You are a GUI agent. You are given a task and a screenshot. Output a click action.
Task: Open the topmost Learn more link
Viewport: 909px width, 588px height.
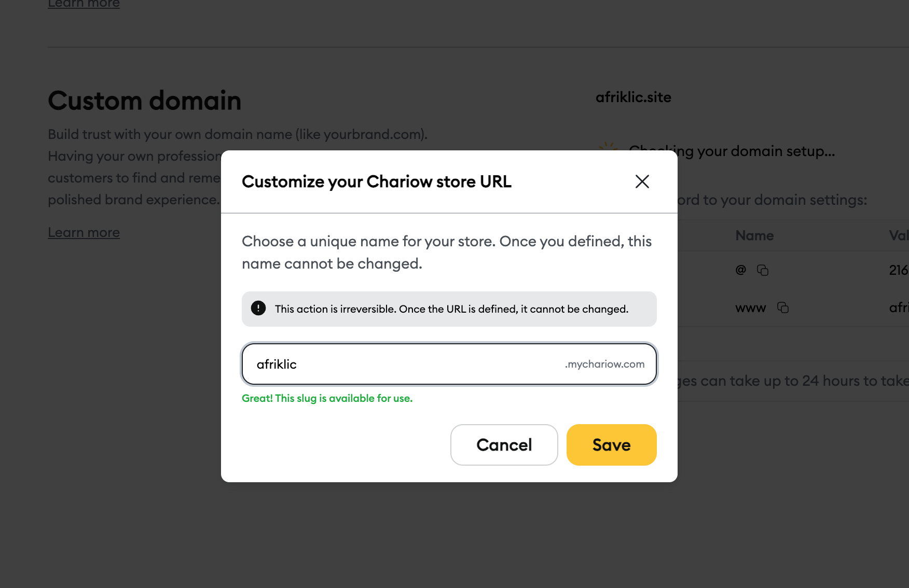84,4
